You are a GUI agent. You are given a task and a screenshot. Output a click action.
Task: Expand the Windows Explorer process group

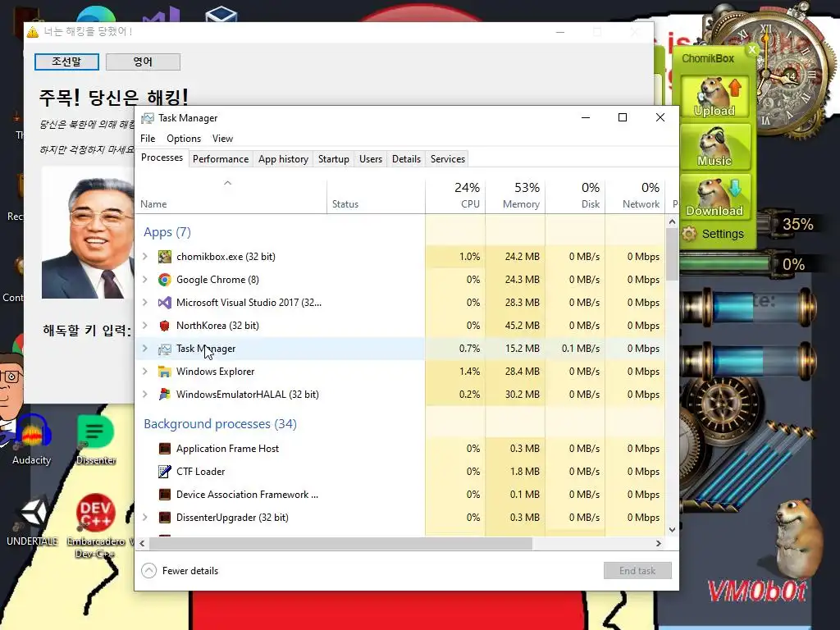(x=144, y=372)
